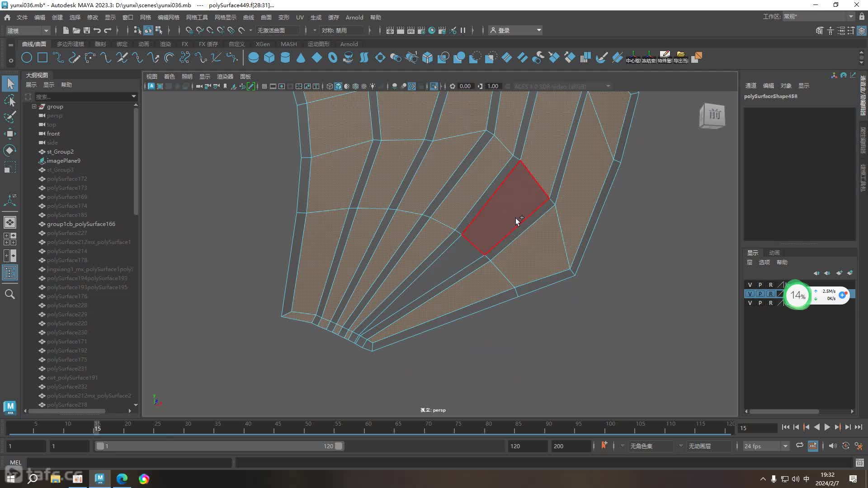The height and width of the screenshot is (488, 868).
Task: Click the New Scene icon
Action: [x=66, y=30]
